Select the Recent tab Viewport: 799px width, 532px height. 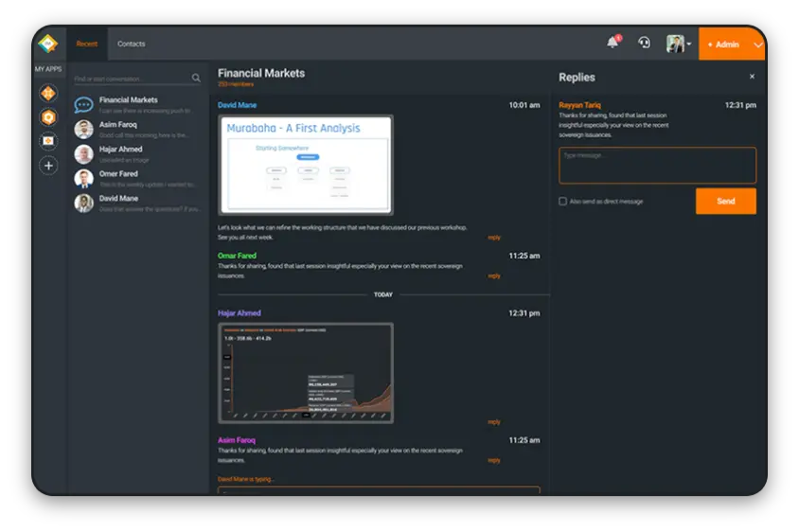coord(87,44)
